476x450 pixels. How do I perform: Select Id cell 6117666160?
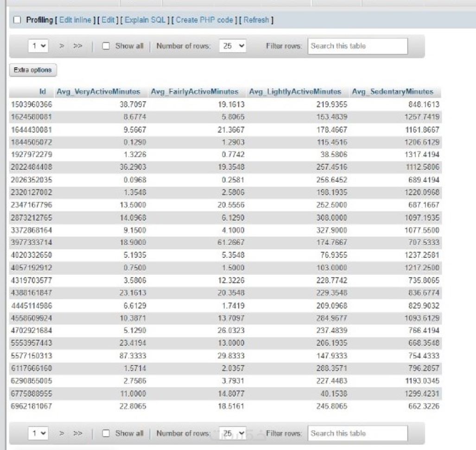[32, 368]
